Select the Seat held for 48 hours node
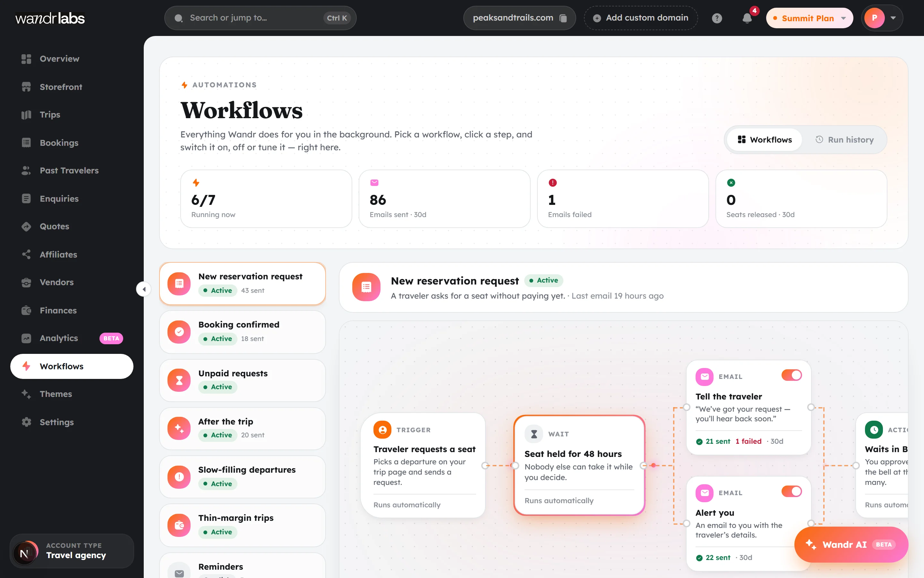 [579, 465]
